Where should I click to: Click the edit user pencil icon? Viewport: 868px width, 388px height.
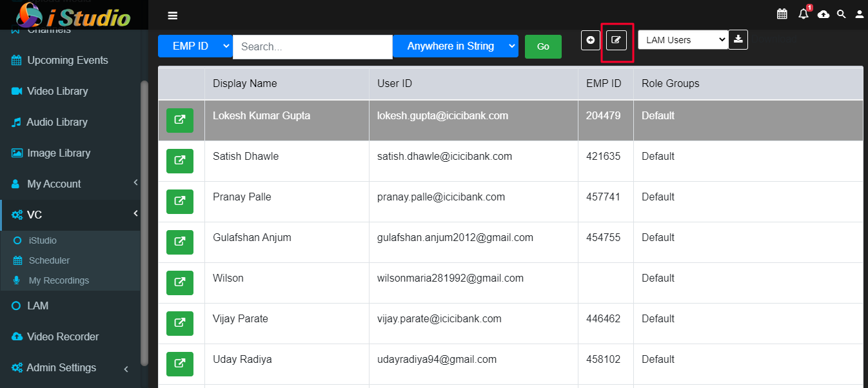616,40
